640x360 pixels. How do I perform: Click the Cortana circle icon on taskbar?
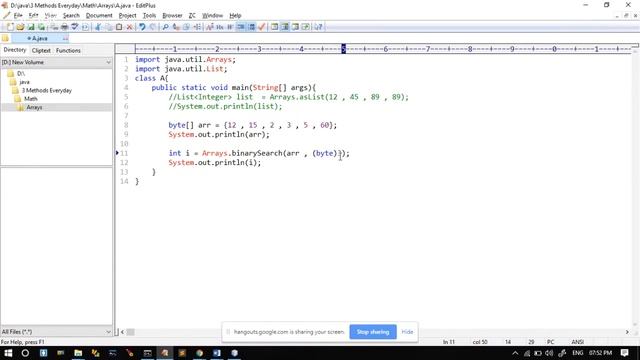(25, 353)
